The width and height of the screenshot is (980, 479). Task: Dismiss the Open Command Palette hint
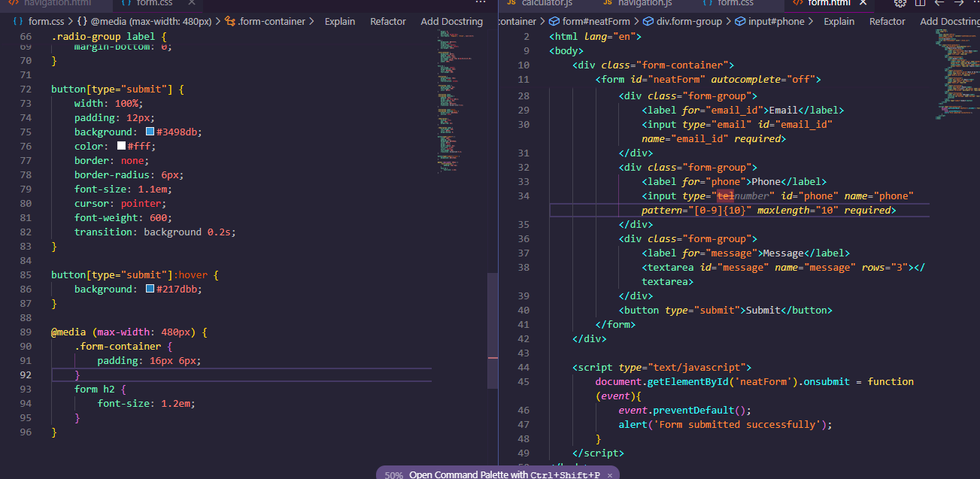click(610, 474)
